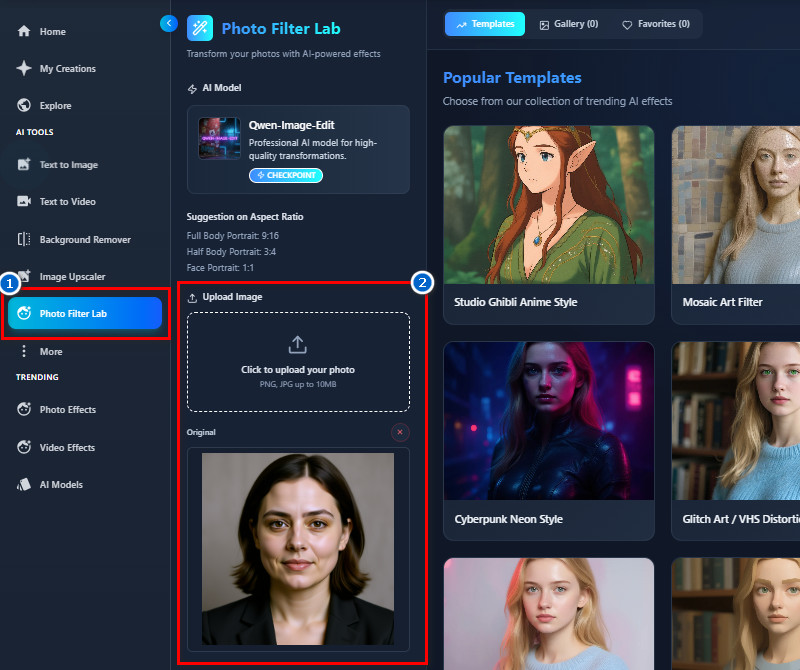Select the Text to Video icon

(24, 202)
